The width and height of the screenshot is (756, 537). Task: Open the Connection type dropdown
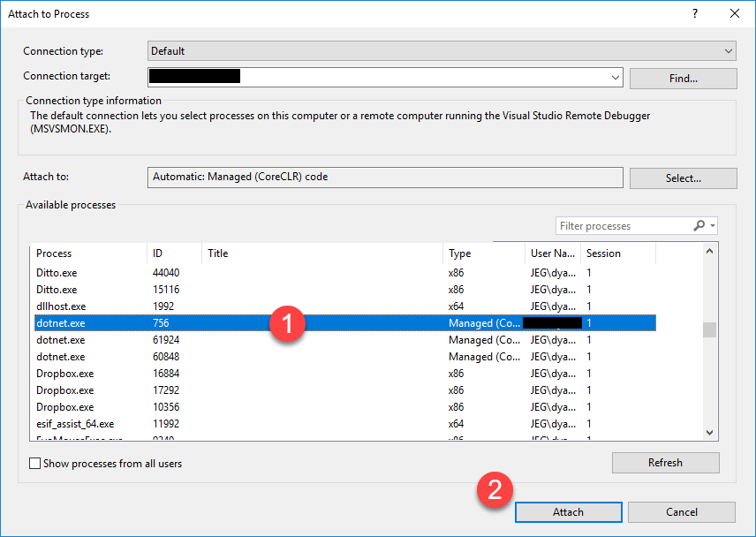(x=442, y=51)
